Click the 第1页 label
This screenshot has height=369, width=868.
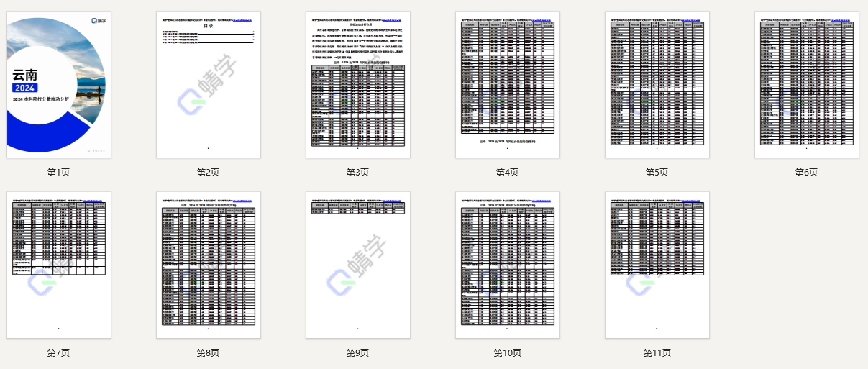[58, 173]
